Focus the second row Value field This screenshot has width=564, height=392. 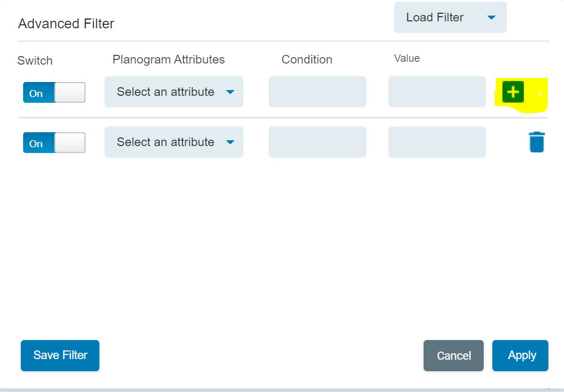pyautogui.click(x=437, y=142)
